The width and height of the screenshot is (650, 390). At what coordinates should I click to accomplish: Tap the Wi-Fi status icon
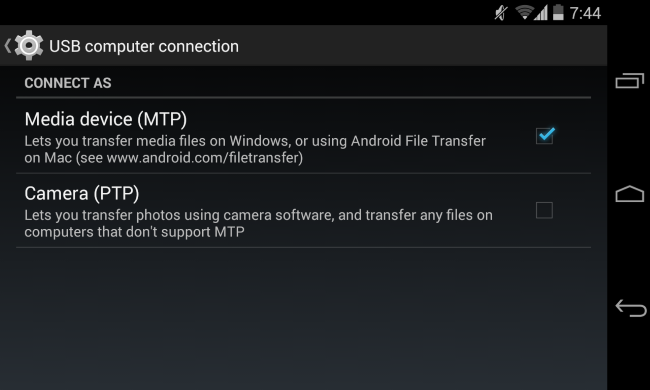pos(524,12)
